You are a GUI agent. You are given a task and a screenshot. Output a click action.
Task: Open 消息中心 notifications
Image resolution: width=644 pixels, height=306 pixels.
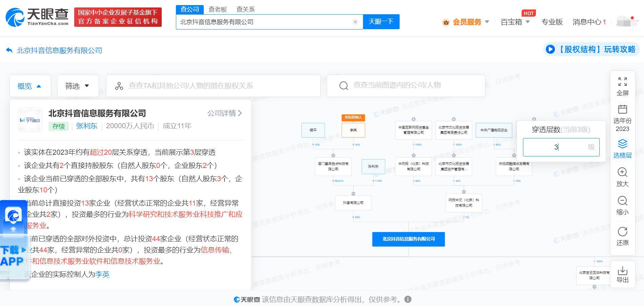pyautogui.click(x=589, y=22)
